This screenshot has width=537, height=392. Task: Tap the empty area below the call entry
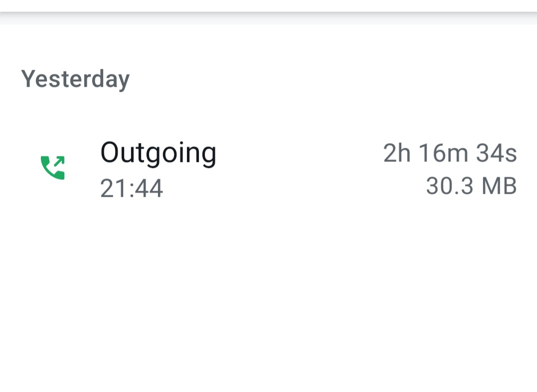tap(268, 299)
